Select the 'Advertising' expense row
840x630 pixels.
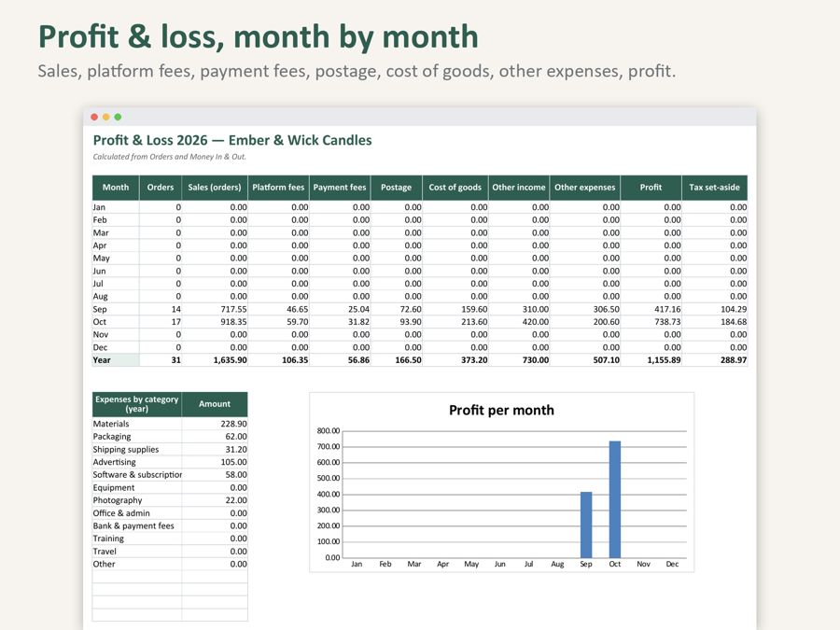(170, 462)
